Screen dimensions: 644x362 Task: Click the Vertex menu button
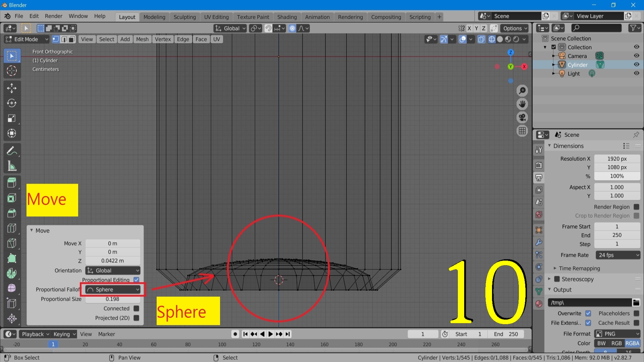point(163,39)
